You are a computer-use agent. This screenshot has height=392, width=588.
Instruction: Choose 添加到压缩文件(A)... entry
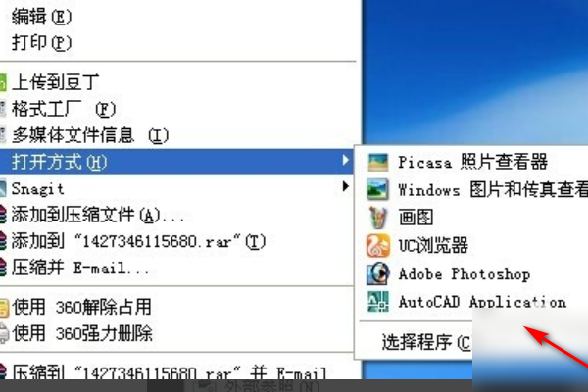click(x=97, y=215)
